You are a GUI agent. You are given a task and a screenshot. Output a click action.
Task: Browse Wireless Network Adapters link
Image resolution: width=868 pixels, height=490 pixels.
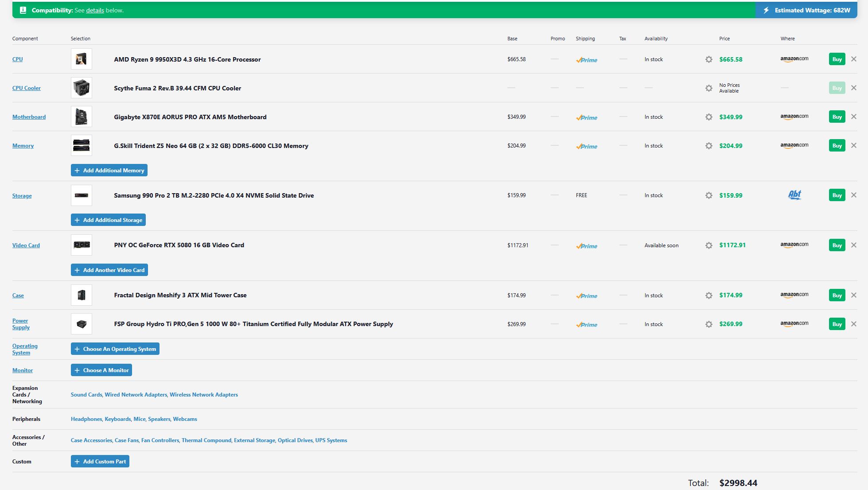204,394
